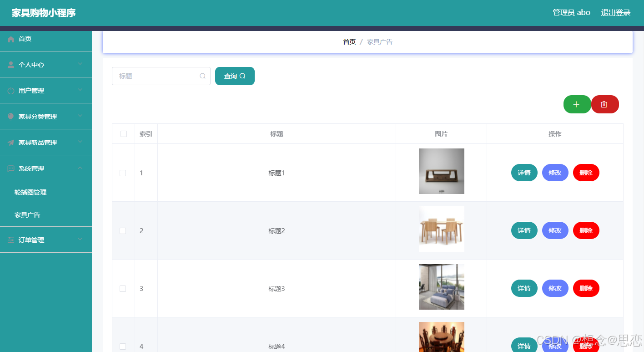This screenshot has height=352, width=644.
Task: Check the checkbox for row 标题1
Action: (123, 173)
